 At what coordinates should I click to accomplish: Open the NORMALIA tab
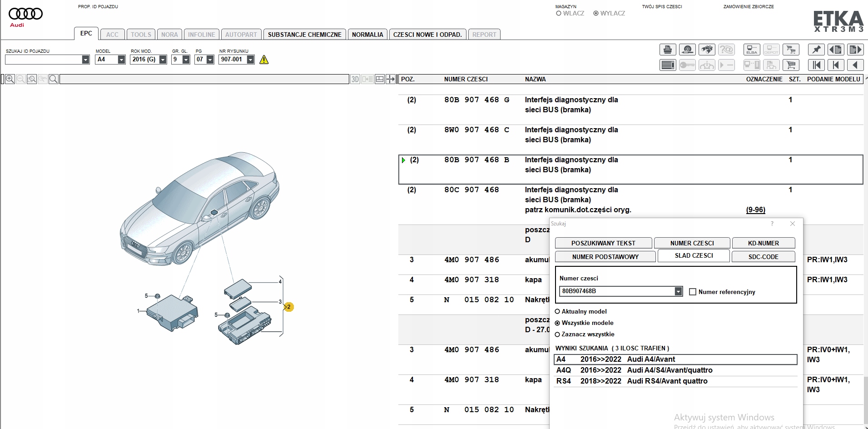coord(367,35)
